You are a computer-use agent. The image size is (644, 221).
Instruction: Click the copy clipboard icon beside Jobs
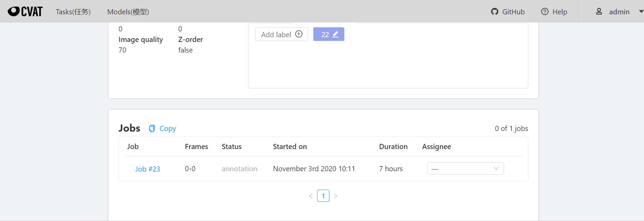click(x=152, y=128)
